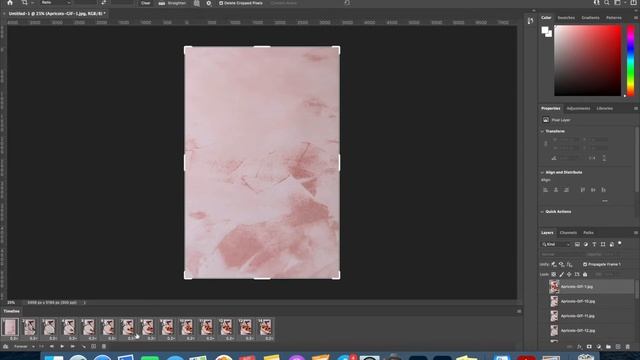Switch to the Libraries tab

[x=604, y=109]
